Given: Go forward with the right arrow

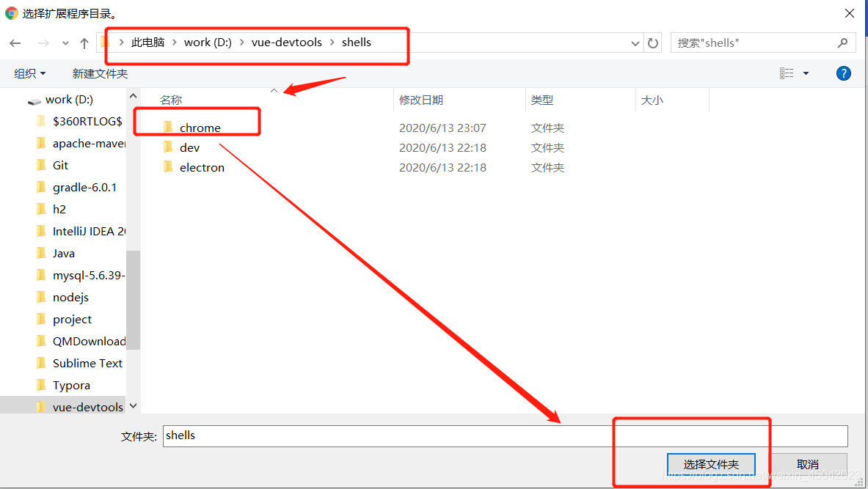Looking at the screenshot, I should coord(43,43).
